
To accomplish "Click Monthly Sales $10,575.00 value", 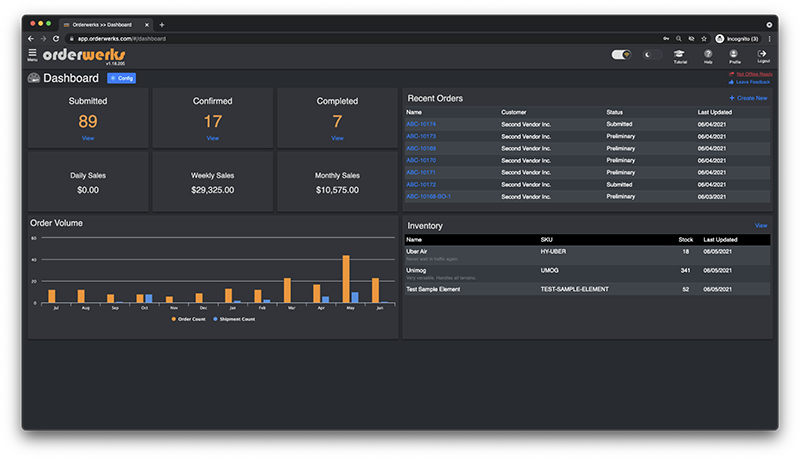I will [x=337, y=190].
